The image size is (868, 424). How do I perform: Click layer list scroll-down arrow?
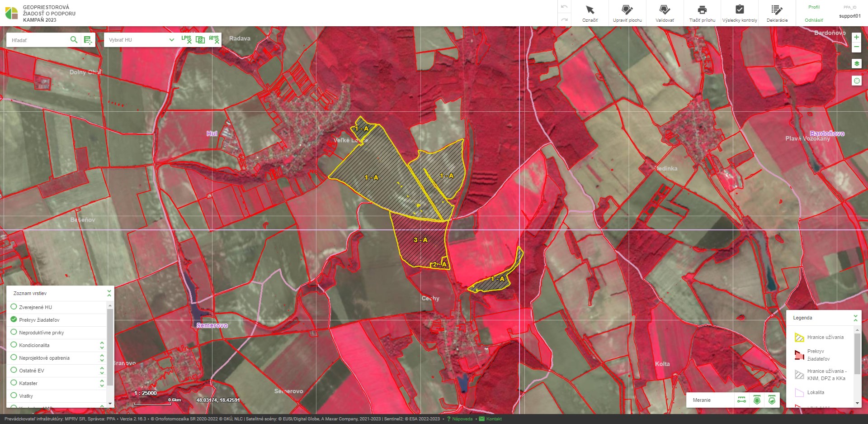point(110,403)
